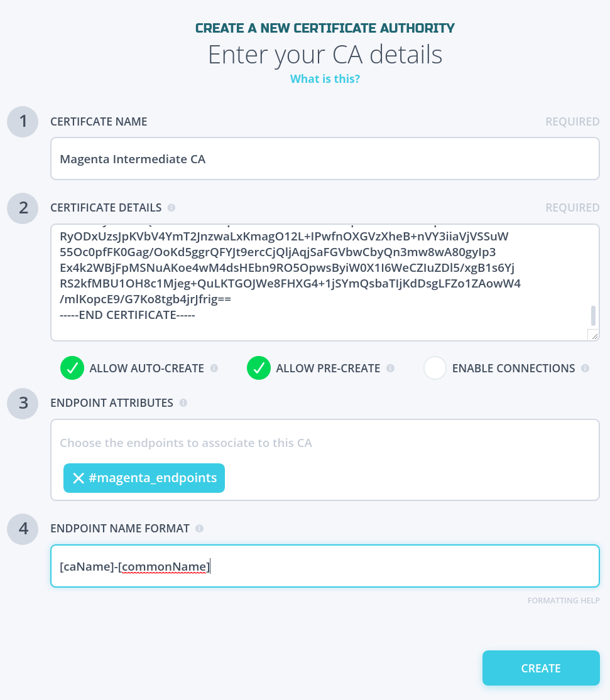Click the step 3 numbered circle

coord(22,404)
